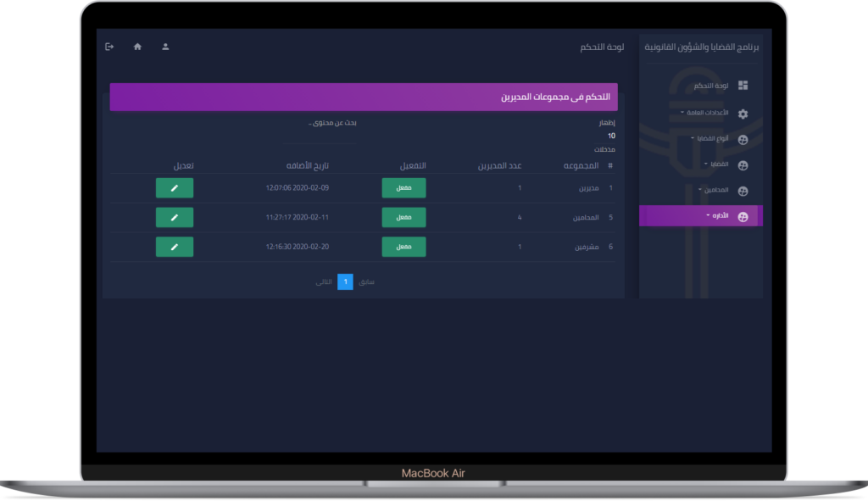Edit the مديرين group with pencil button
This screenshot has height=501, width=868.
pyautogui.click(x=175, y=188)
